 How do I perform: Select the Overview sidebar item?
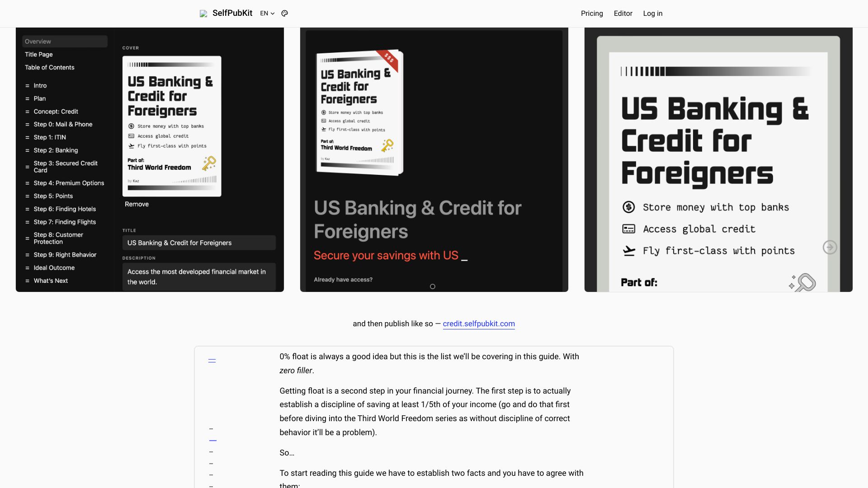point(64,42)
